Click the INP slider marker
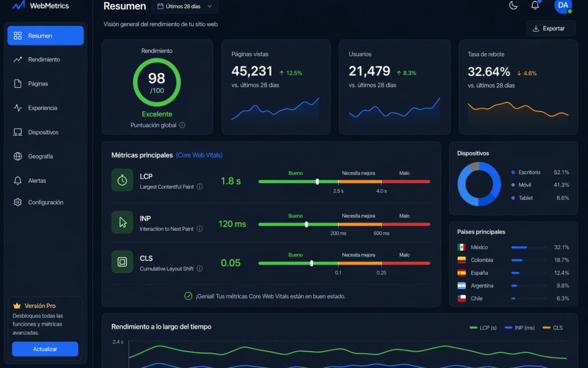 point(307,224)
